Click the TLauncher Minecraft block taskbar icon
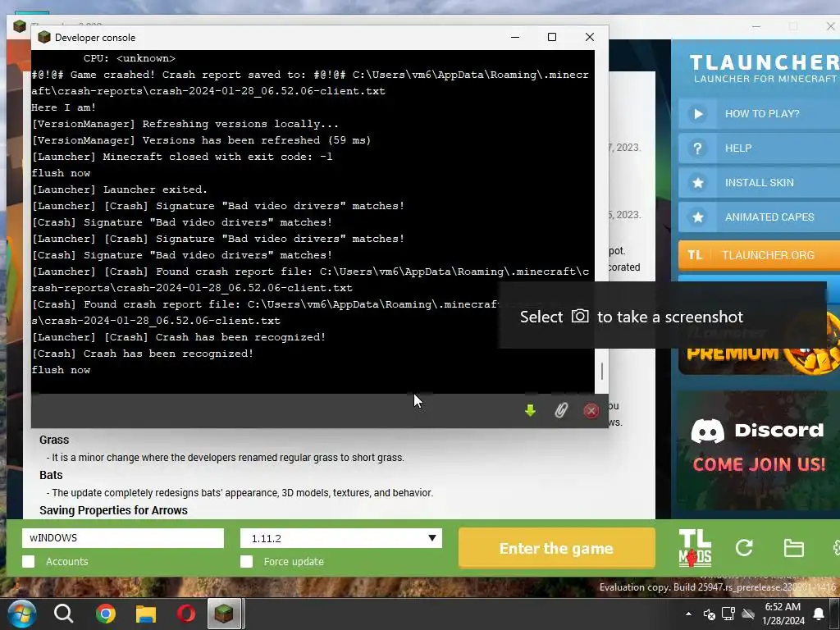The image size is (840, 630). tap(224, 614)
